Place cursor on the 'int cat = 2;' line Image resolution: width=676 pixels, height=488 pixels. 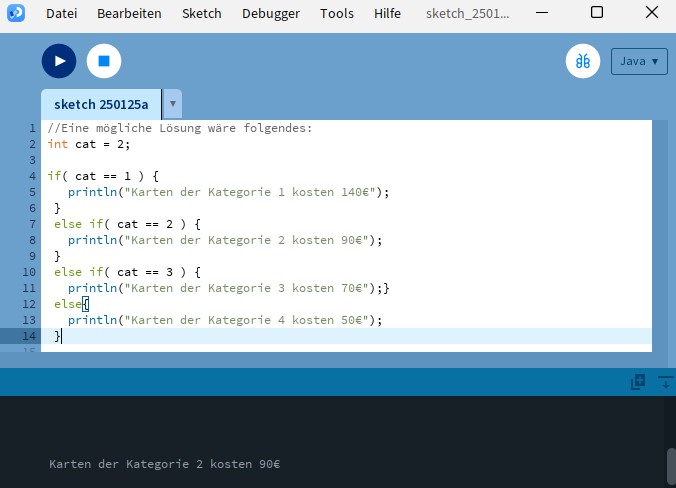point(102,144)
